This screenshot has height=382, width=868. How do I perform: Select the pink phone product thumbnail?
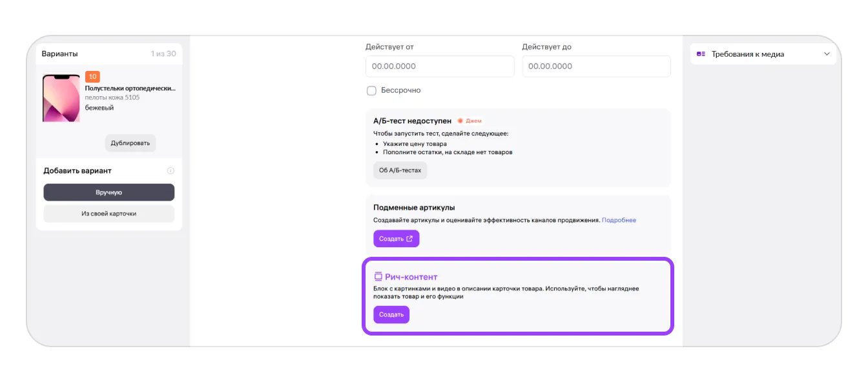(x=61, y=98)
